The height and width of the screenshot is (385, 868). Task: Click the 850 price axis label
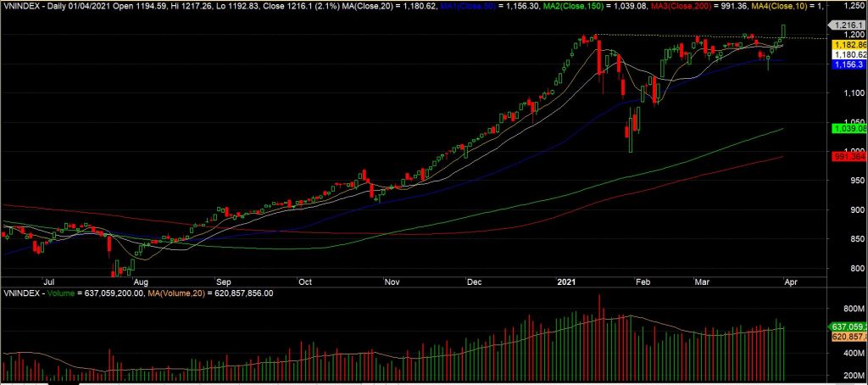pyautogui.click(x=858, y=239)
